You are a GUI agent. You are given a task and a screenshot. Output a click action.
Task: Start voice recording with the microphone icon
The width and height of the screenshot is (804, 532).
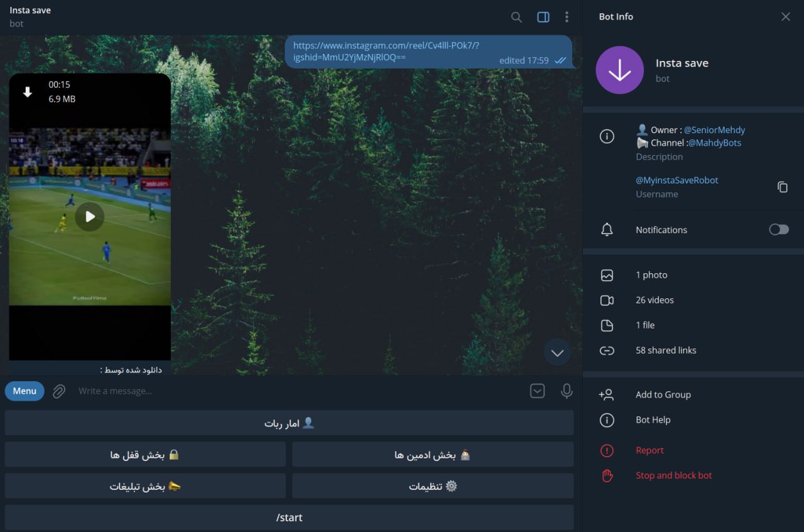tap(567, 391)
